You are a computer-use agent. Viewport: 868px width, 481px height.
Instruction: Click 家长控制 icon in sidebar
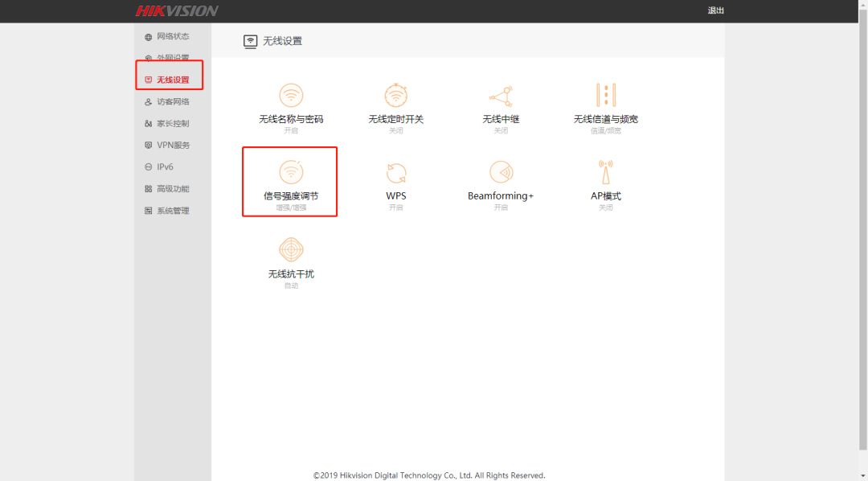(149, 124)
